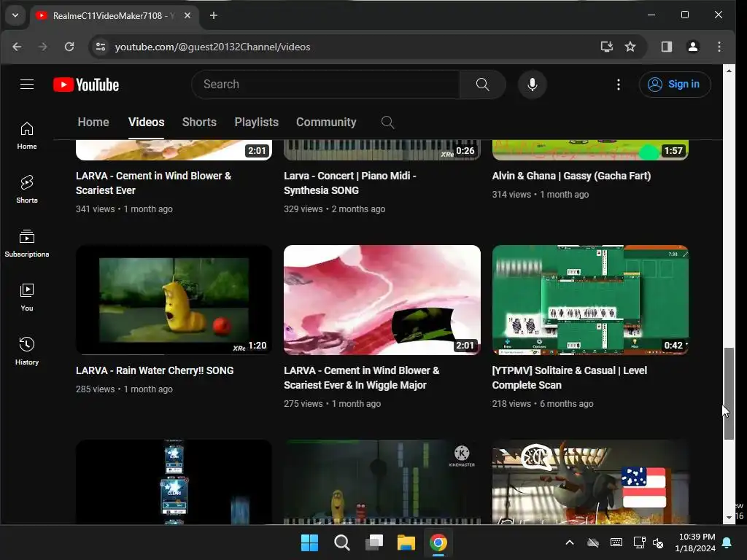Open the phone screens video thumbnail
The image size is (747, 560).
click(x=174, y=482)
